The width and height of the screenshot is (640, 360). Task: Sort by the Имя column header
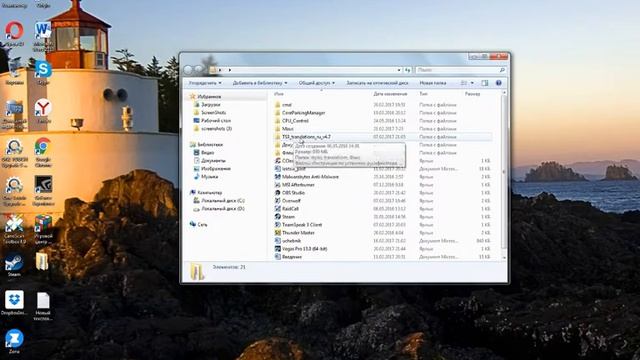(x=279, y=94)
